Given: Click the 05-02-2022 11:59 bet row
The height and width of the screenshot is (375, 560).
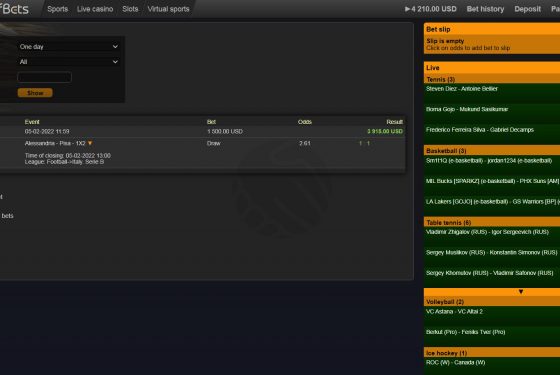Looking at the screenshot, I should (202, 131).
